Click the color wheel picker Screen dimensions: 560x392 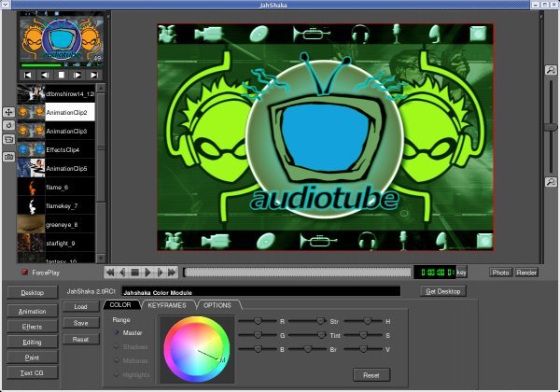click(x=197, y=349)
